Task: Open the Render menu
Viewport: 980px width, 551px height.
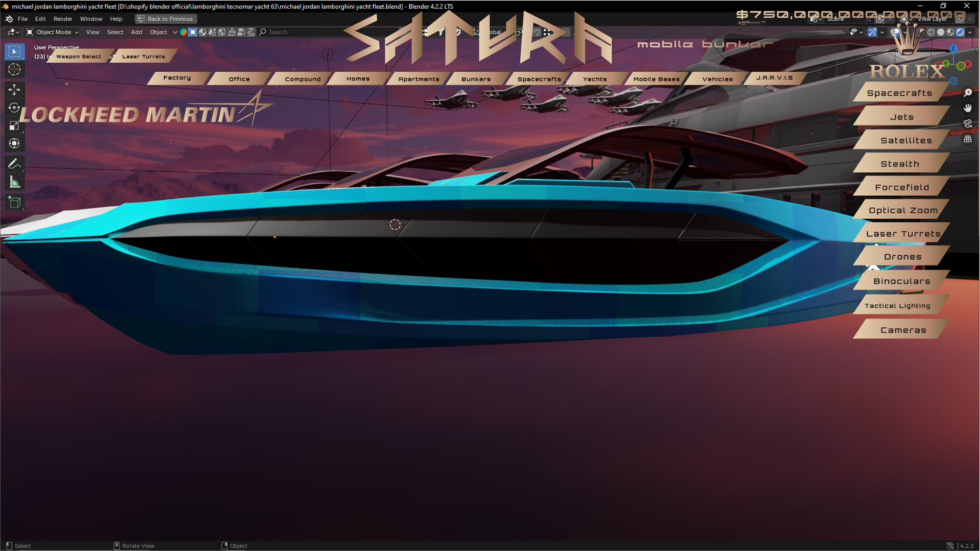Action: point(62,18)
